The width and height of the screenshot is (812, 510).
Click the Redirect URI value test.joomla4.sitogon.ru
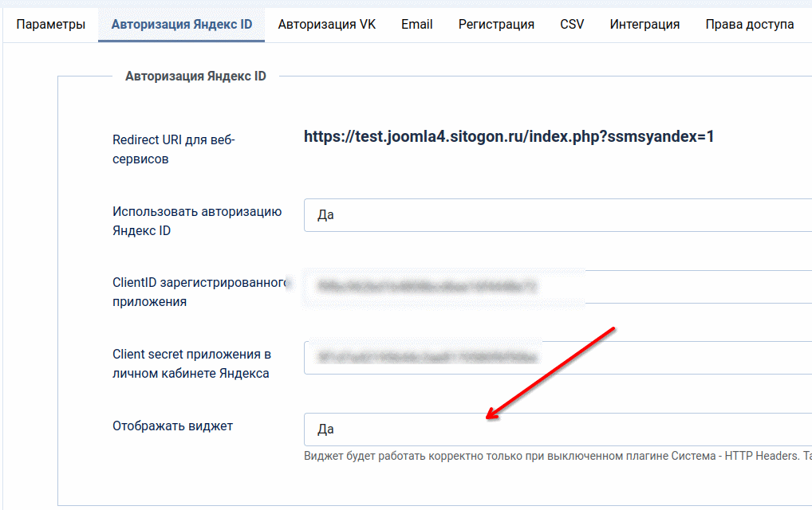[x=509, y=136]
